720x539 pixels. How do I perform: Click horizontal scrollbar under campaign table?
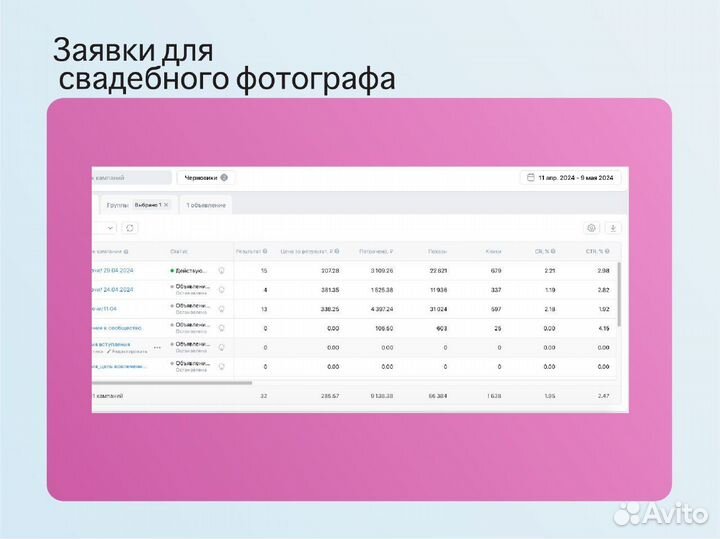[172, 382]
